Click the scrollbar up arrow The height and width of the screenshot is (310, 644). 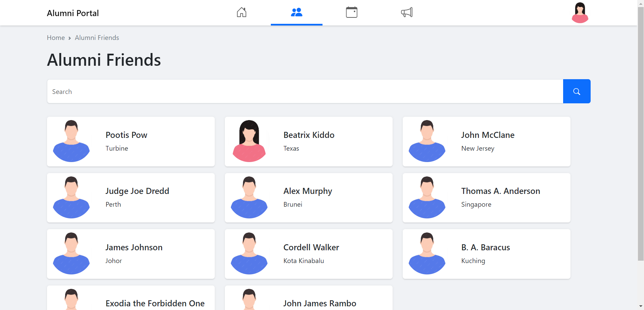point(641,3)
